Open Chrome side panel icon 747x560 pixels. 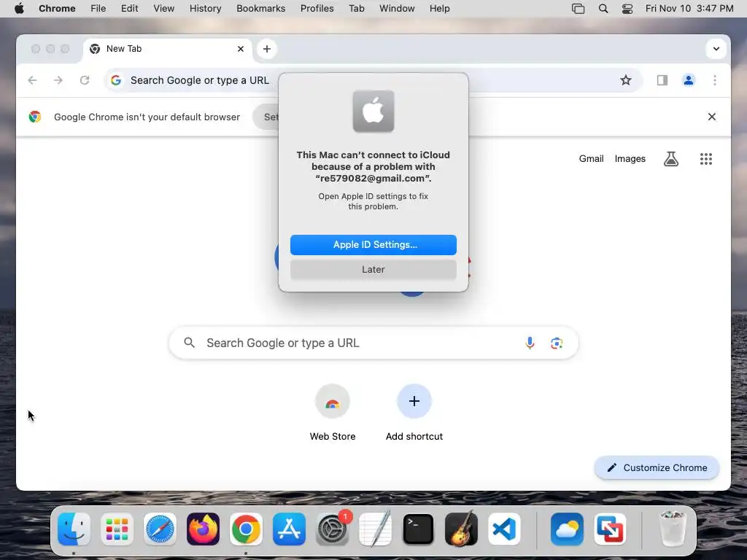click(662, 80)
